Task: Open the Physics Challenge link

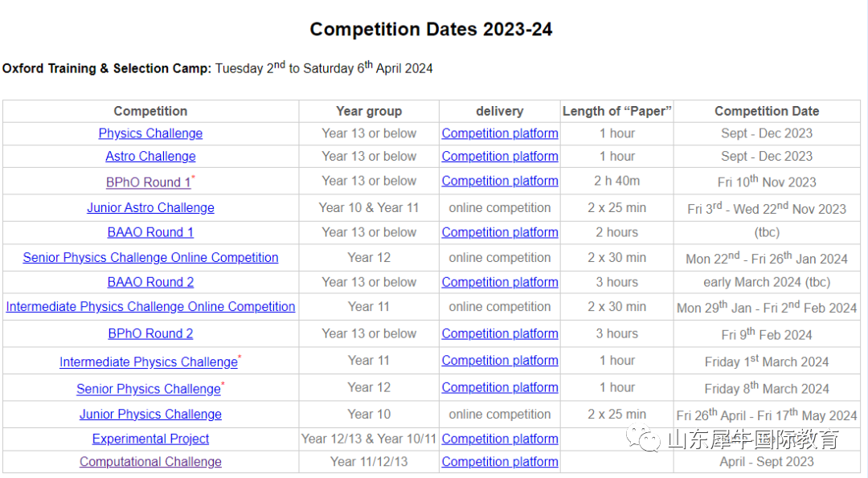Action: (150, 133)
